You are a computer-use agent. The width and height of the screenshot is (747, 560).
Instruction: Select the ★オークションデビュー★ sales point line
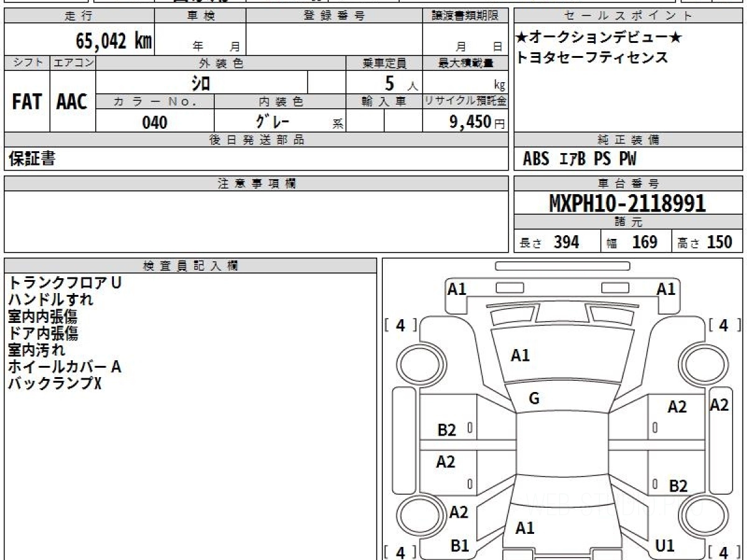pos(599,38)
